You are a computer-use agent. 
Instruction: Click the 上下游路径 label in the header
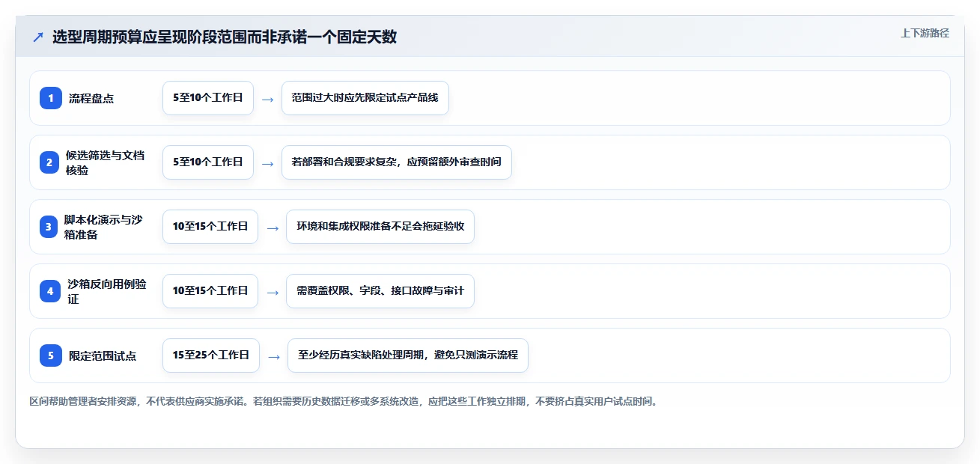pyautogui.click(x=925, y=33)
